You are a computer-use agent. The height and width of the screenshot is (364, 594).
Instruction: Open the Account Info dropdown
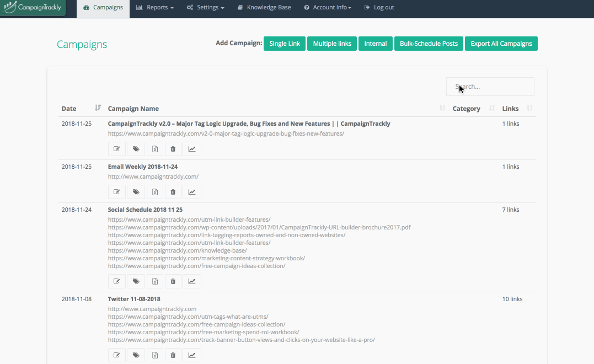(x=328, y=8)
